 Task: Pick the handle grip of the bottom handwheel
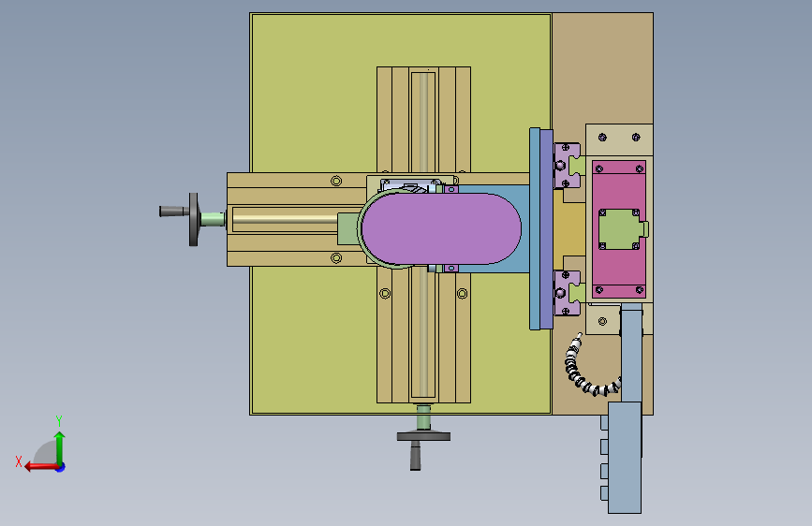(x=415, y=456)
